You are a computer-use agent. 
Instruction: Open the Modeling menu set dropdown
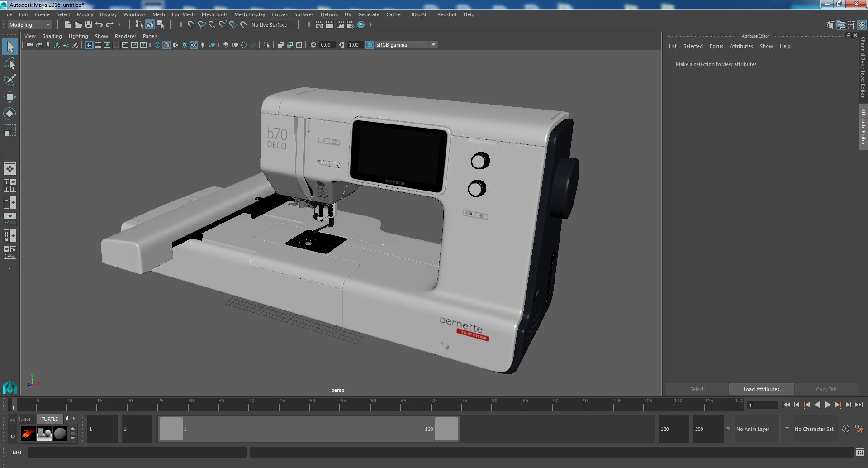30,24
